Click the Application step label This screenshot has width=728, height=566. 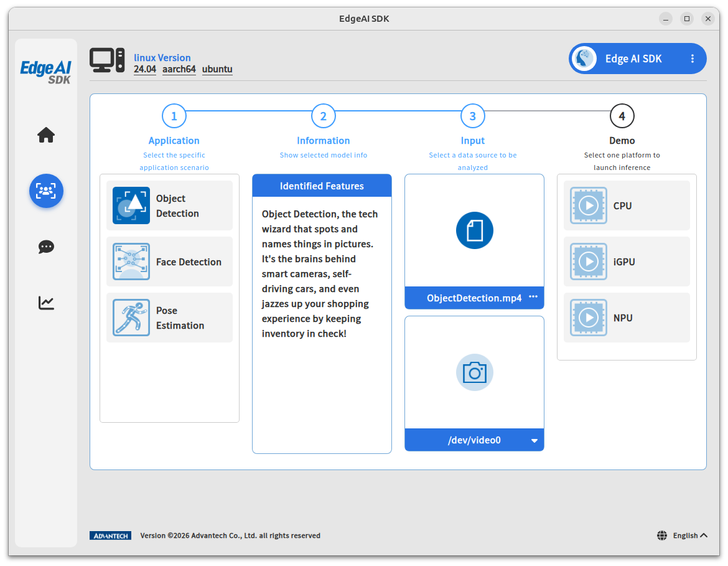tap(174, 141)
